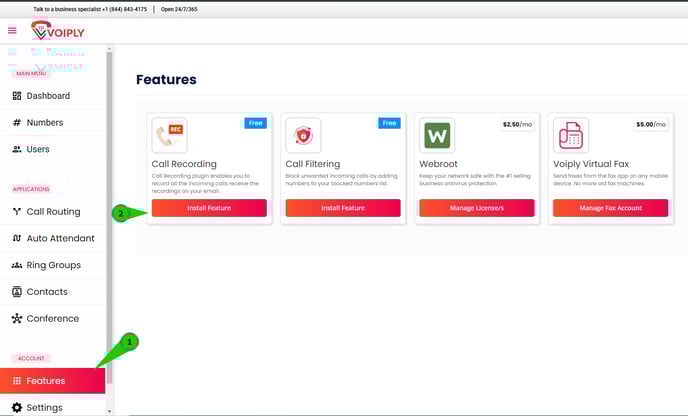Click the business specialist phone number
This screenshot has height=416, width=688.
(125, 9)
